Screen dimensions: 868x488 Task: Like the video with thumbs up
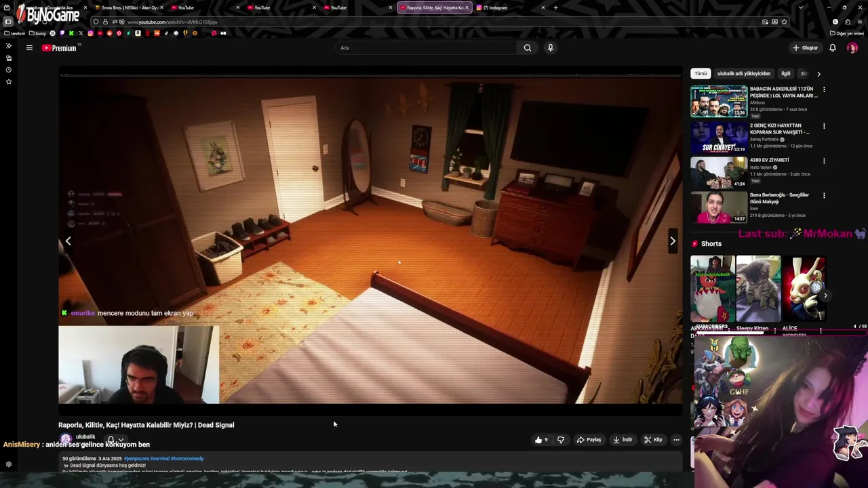point(541,440)
